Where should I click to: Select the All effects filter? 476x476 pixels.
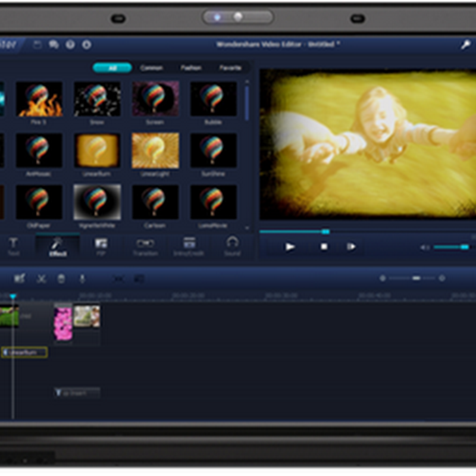pyautogui.click(x=112, y=68)
